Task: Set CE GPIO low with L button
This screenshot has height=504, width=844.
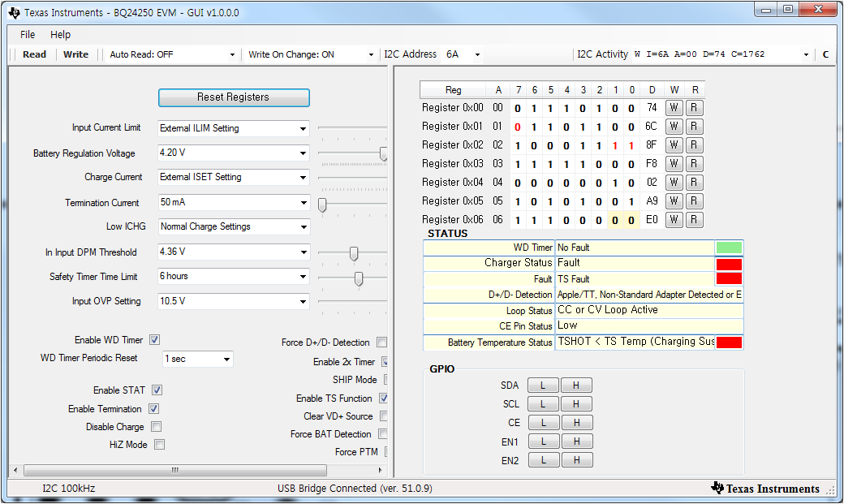Action: click(543, 423)
